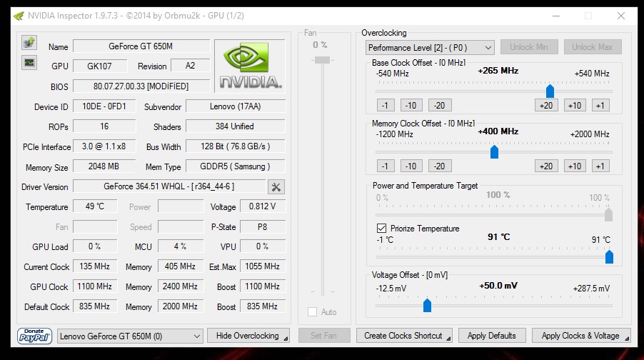644x360 pixels.
Task: Click Memory Clock Offset +10 button
Action: [575, 166]
